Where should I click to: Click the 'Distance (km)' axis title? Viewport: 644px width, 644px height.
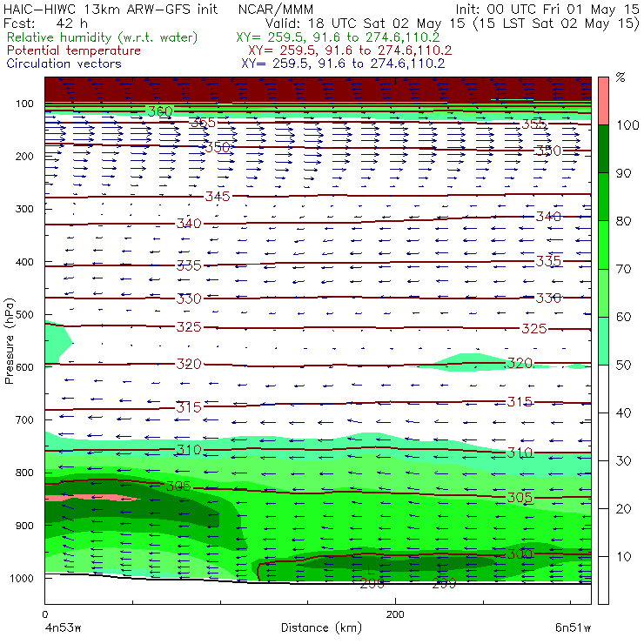point(321,627)
